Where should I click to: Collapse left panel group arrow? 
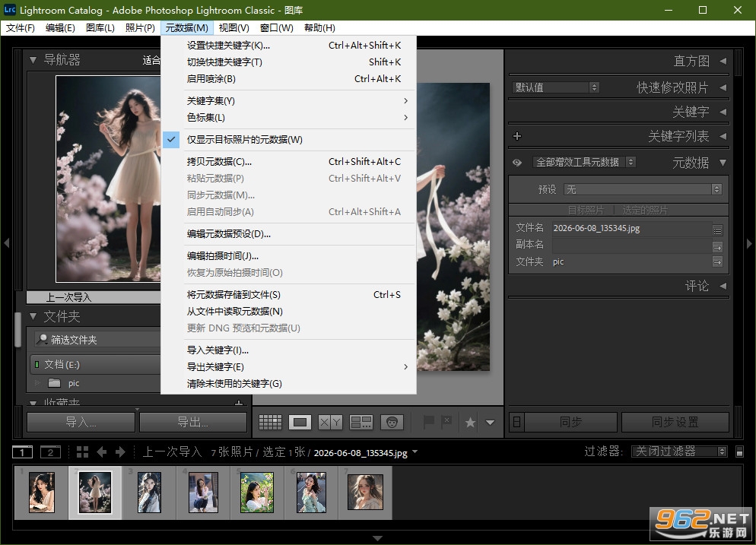point(7,243)
